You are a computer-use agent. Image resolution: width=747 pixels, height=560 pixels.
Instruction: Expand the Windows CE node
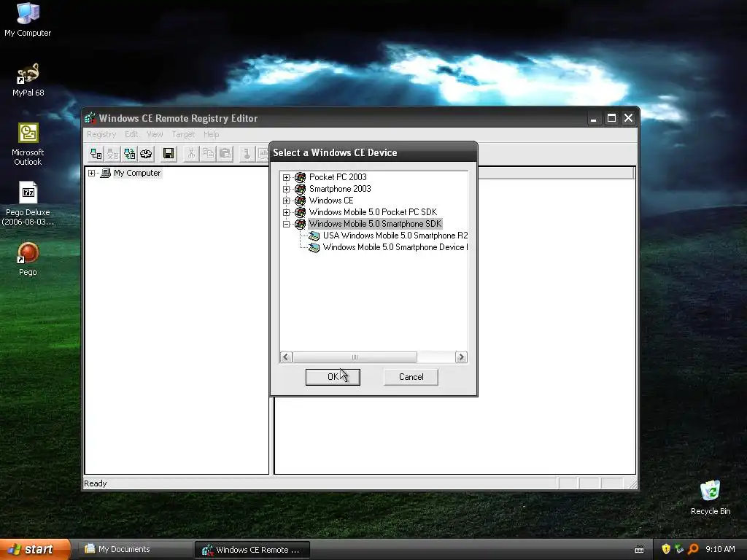tap(286, 201)
